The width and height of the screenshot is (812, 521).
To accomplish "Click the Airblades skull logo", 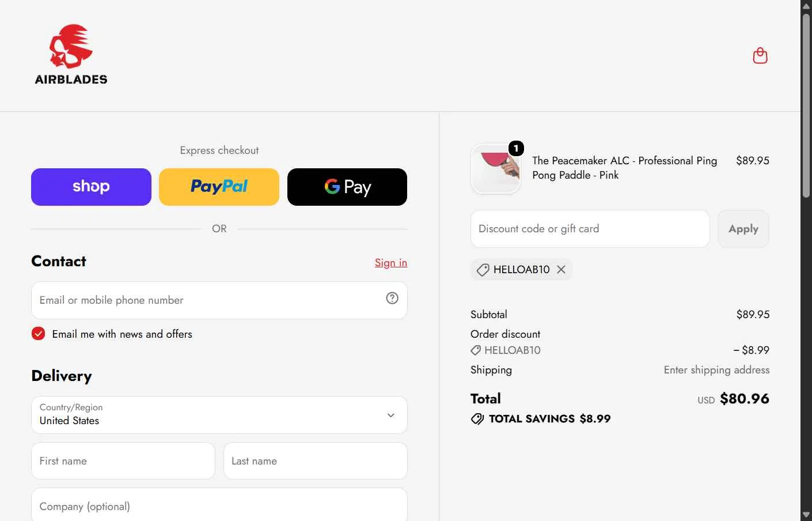I will (71, 55).
